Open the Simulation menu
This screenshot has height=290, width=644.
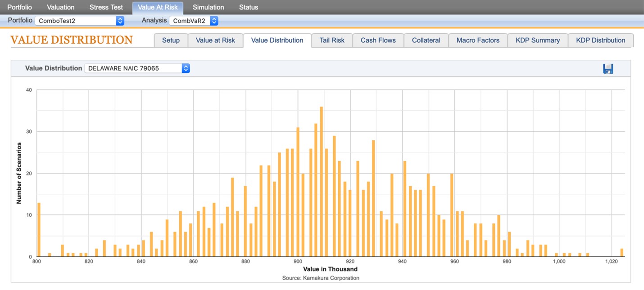[208, 7]
